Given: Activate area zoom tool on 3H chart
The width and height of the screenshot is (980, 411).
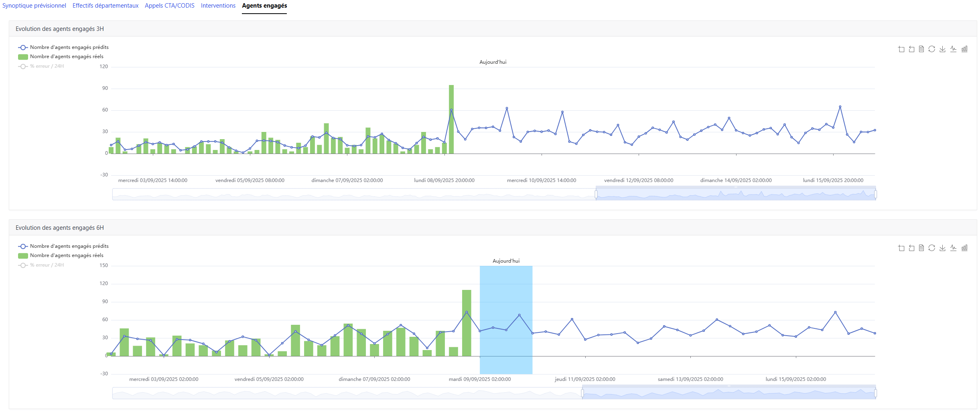Looking at the screenshot, I should point(901,49).
